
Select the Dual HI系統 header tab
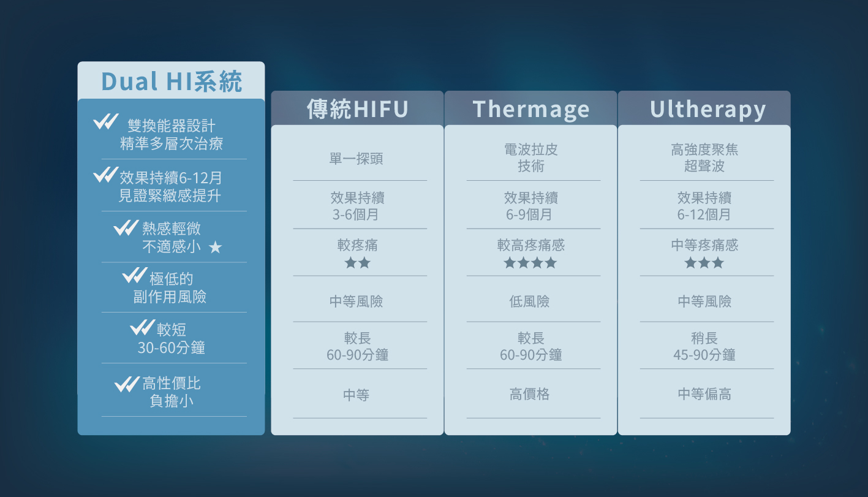pyautogui.click(x=172, y=81)
